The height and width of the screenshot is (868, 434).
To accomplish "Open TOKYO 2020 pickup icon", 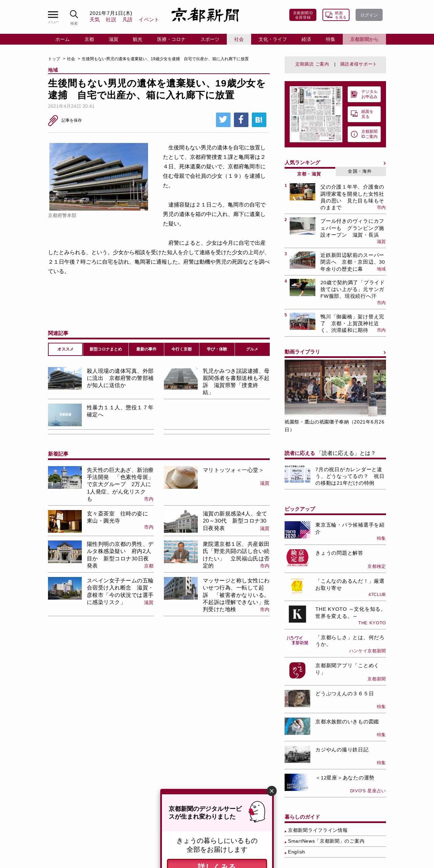I will coord(297,530).
